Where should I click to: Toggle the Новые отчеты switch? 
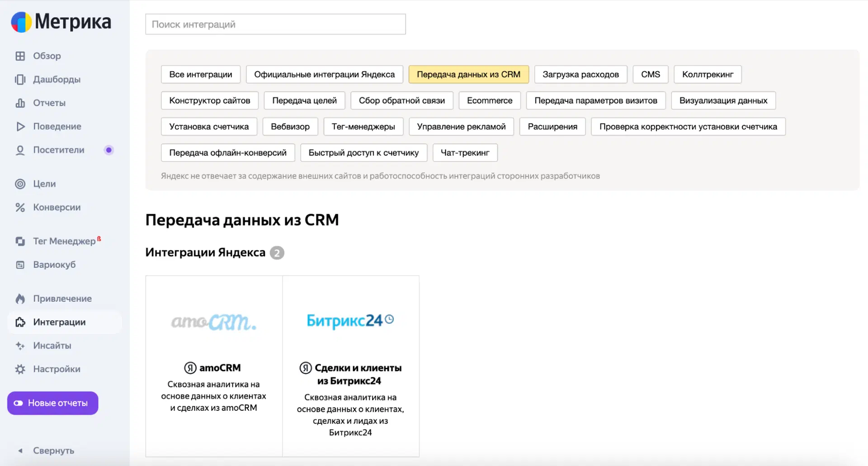18,403
